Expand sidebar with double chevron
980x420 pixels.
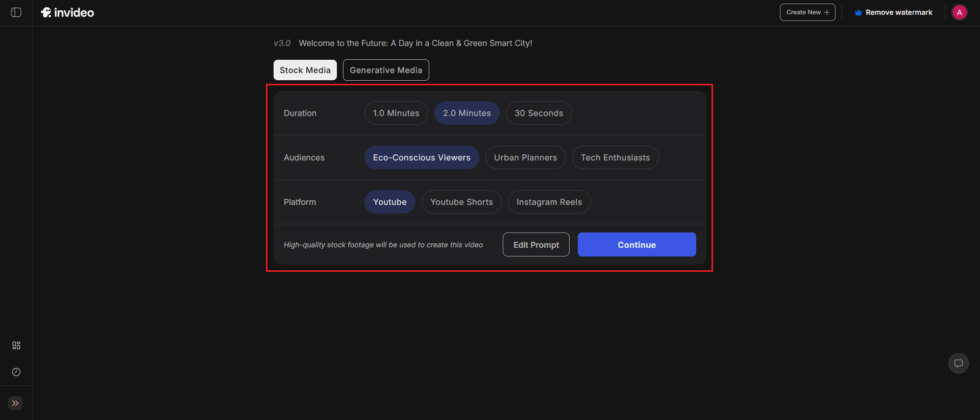[15, 403]
